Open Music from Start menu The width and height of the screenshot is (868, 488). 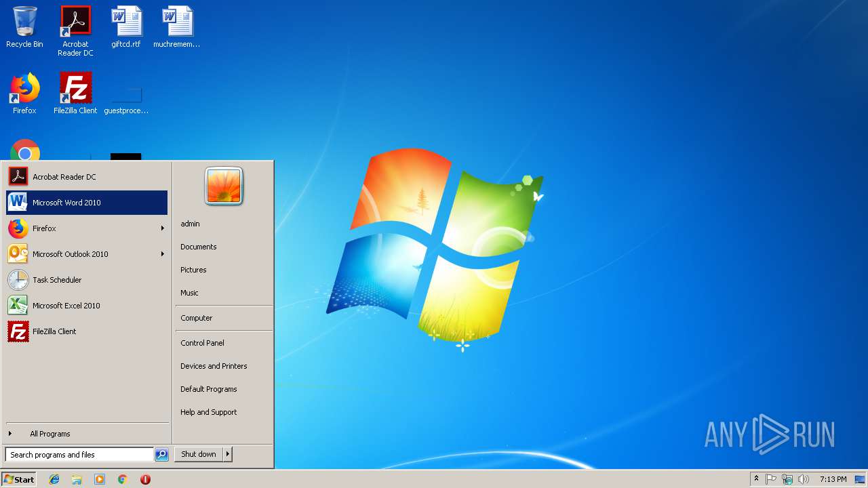click(x=224, y=293)
